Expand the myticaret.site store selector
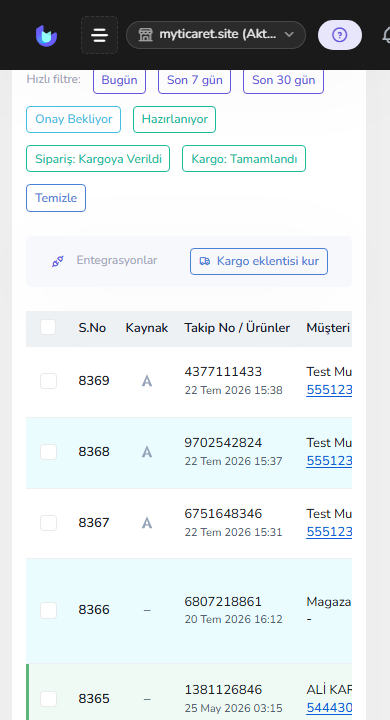 click(x=216, y=35)
